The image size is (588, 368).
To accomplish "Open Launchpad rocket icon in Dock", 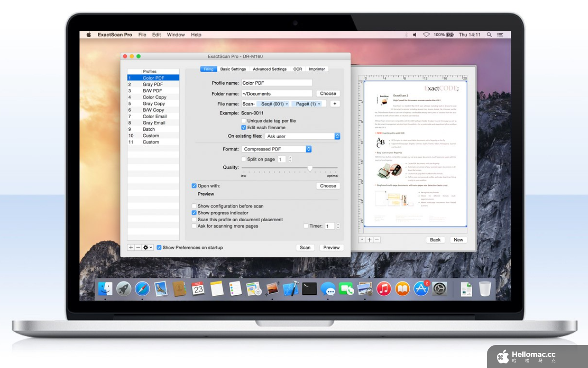I will pyautogui.click(x=124, y=289).
